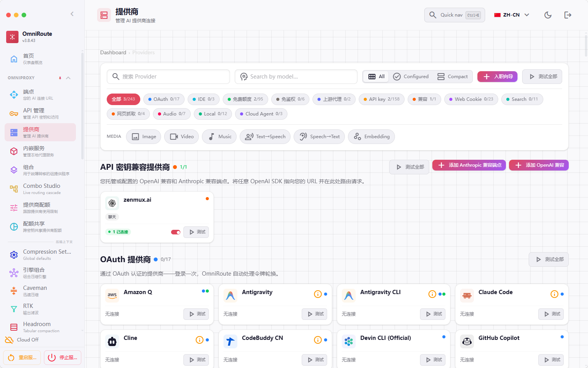Disable the zenmux.ai connection toggle
The height and width of the screenshot is (368, 588).
coord(176,232)
